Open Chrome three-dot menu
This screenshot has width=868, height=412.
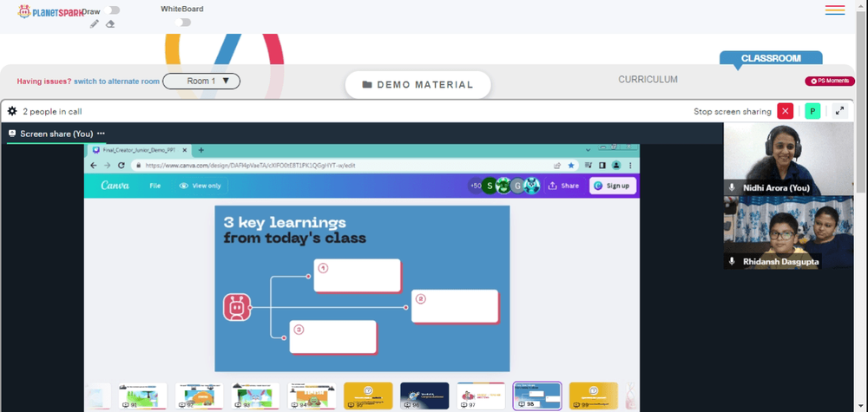tap(630, 166)
